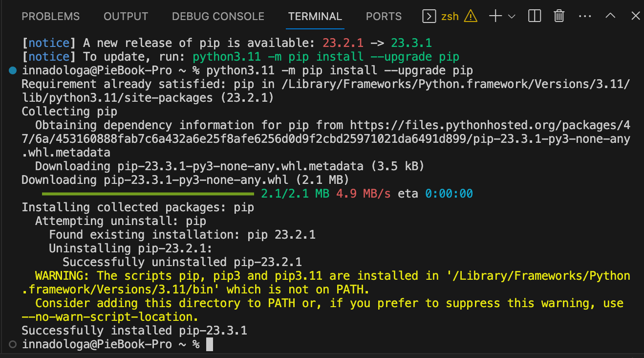Split the terminal using the split icon

pos(534,16)
